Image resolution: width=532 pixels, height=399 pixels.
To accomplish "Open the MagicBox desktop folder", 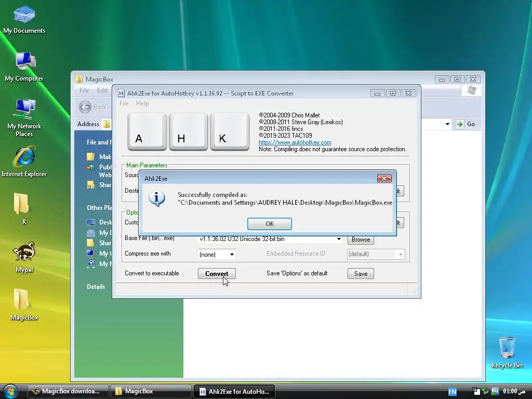I will point(24,304).
